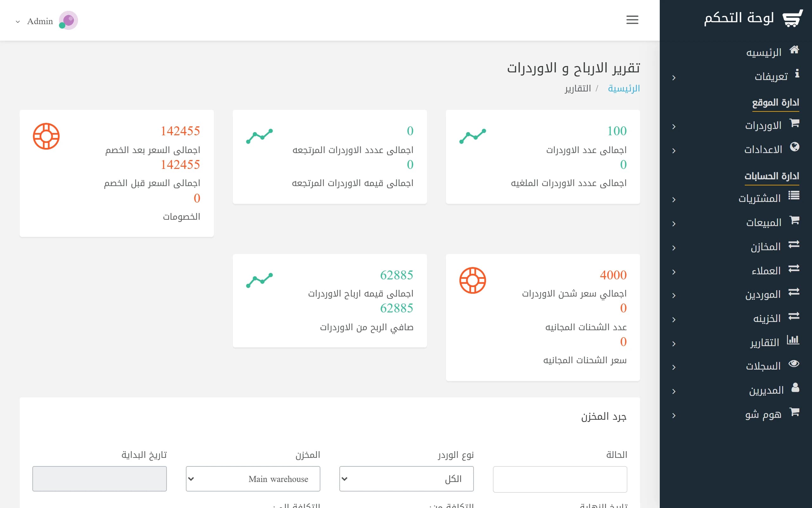The height and width of the screenshot is (508, 812).
Task: Click the user icon beside المديرين
Action: [795, 387]
